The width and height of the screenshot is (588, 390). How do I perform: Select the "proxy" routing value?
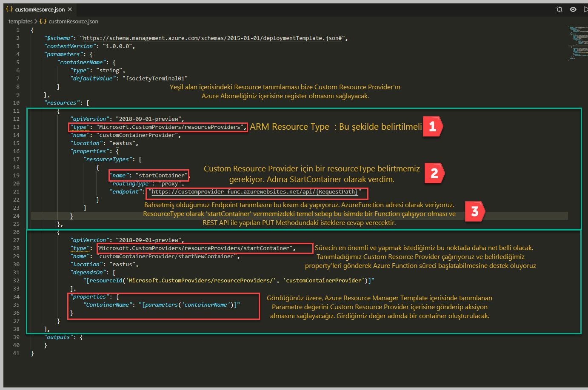click(x=170, y=183)
